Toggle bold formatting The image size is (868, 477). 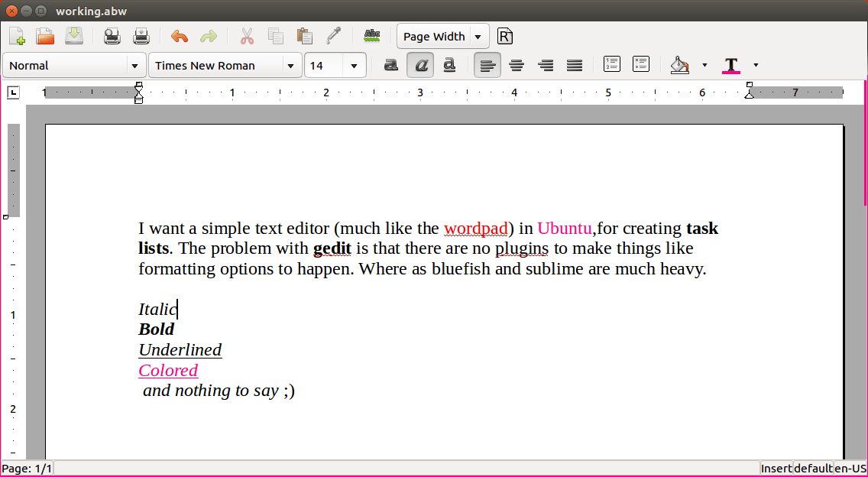tap(391, 66)
